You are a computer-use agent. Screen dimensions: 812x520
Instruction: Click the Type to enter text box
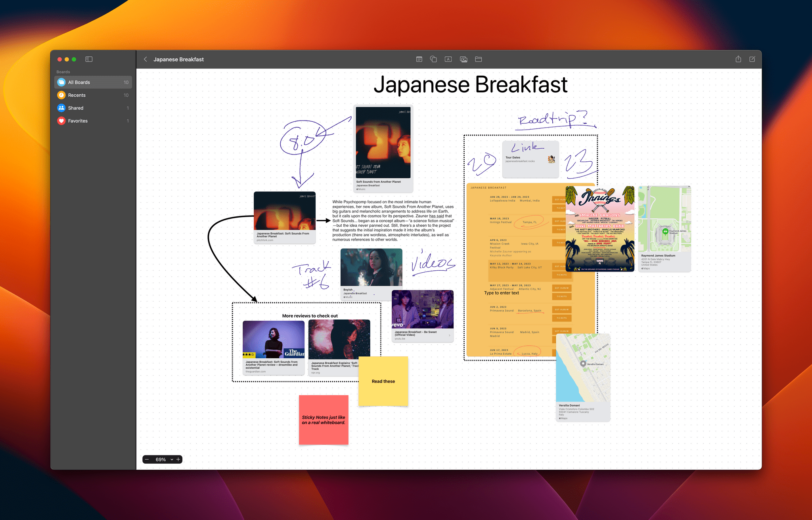[x=501, y=293]
